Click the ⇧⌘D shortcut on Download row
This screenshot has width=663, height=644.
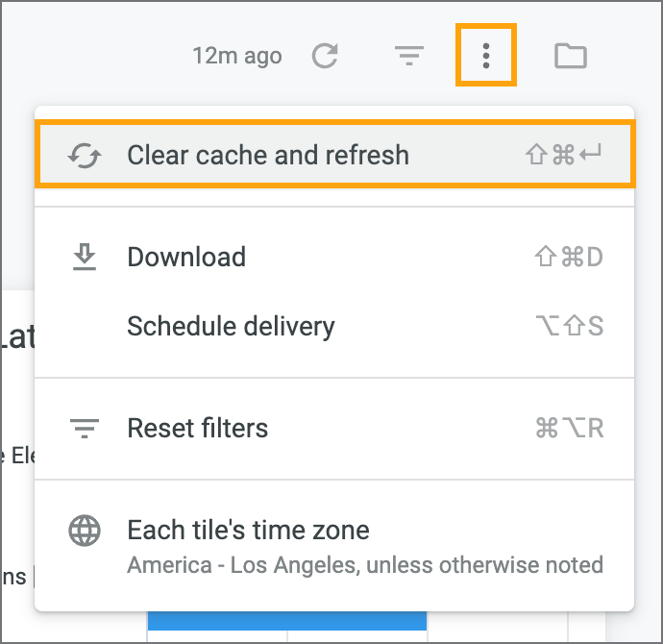click(x=568, y=258)
